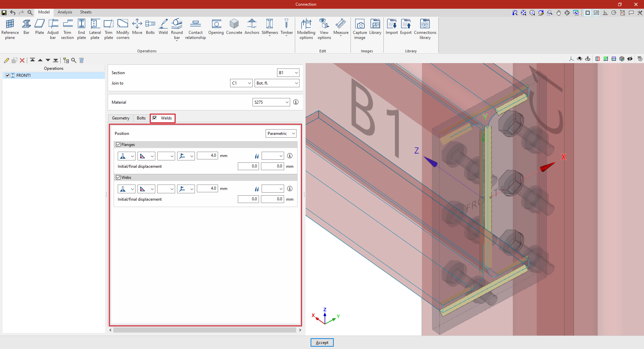644x349 pixels.
Task: Open View options
Action: (x=324, y=29)
